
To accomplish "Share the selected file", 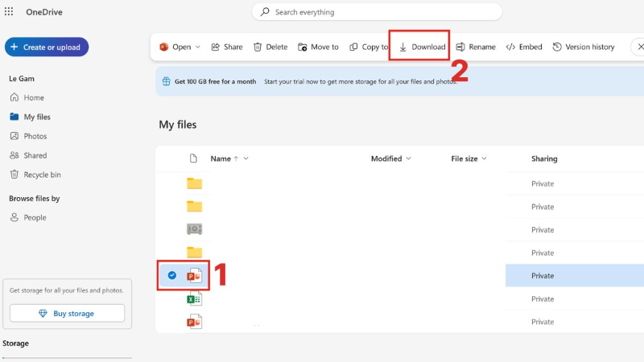I will pos(227,47).
